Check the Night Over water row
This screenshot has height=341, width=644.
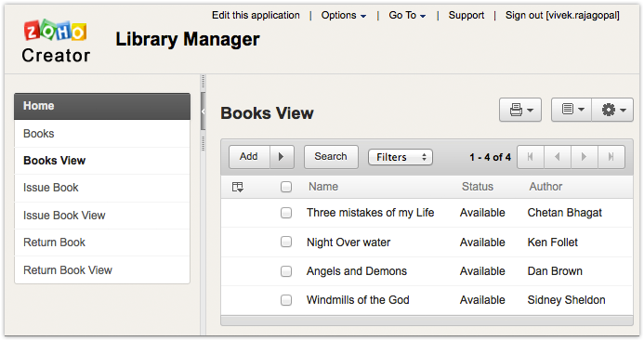[286, 242]
